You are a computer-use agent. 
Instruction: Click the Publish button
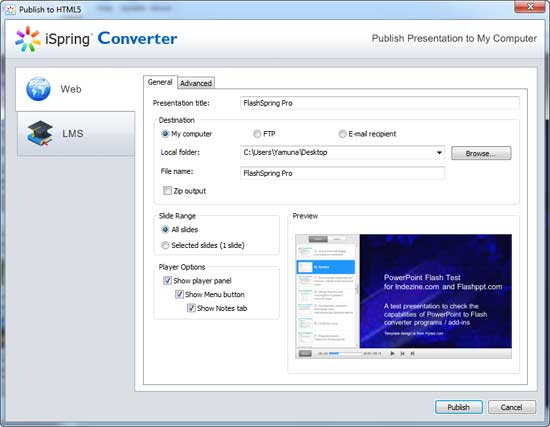(458, 407)
